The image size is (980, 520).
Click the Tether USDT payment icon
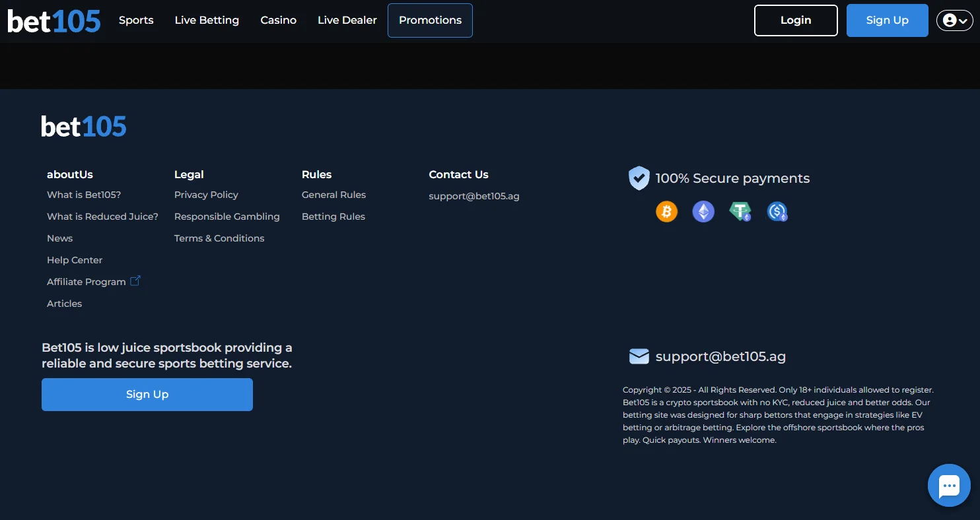[x=740, y=211]
